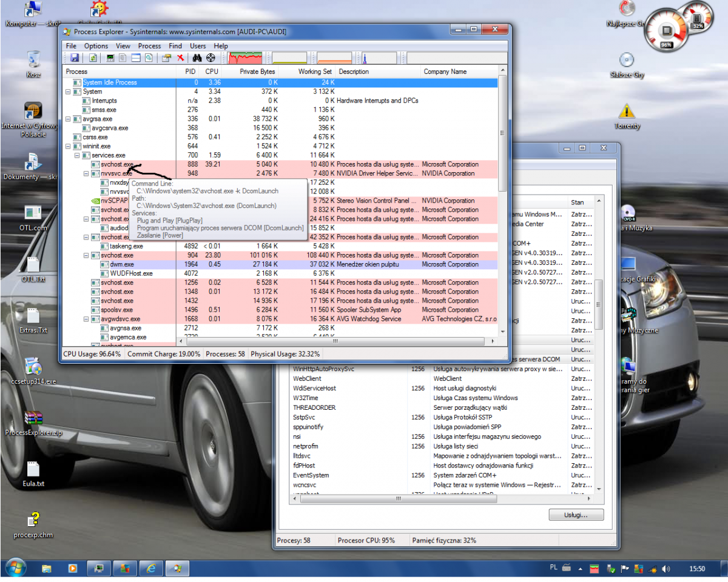Select the Torrenty desktop folder icon
Screen dimensions: 728x582
click(627, 116)
